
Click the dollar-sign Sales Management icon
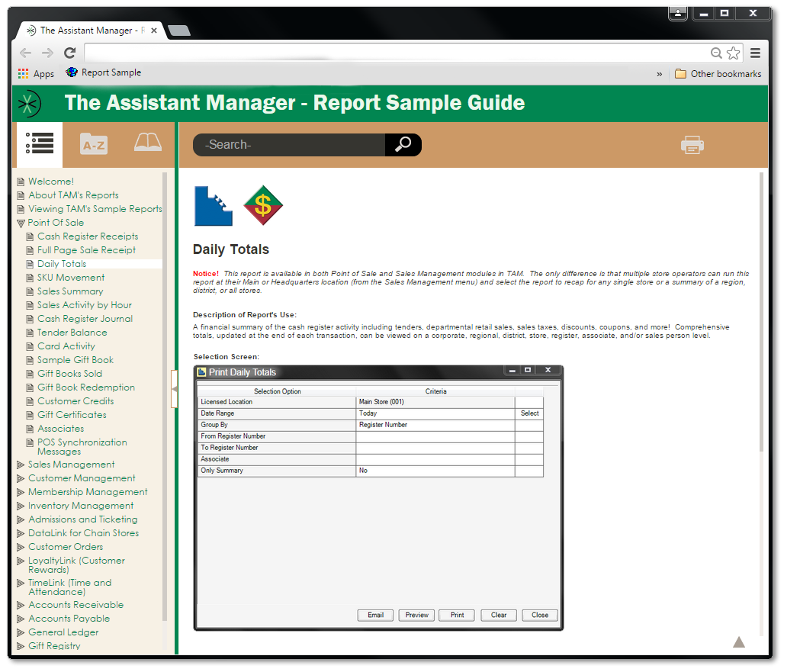tap(263, 206)
